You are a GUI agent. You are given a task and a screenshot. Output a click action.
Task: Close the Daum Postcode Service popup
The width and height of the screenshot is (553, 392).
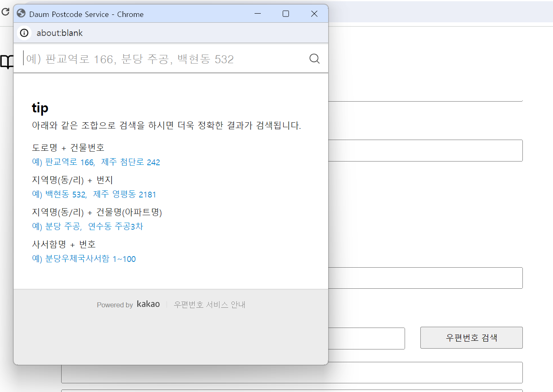coord(314,14)
